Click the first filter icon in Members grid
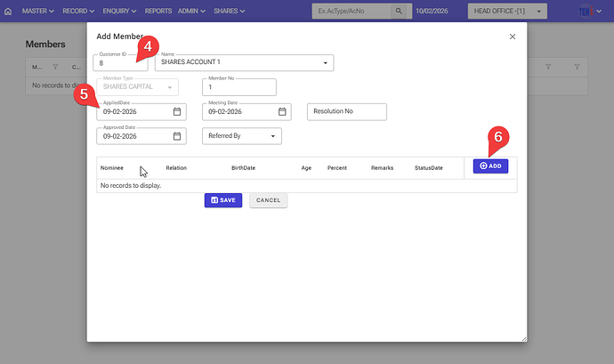Image resolution: width=614 pixels, height=364 pixels. click(x=55, y=67)
